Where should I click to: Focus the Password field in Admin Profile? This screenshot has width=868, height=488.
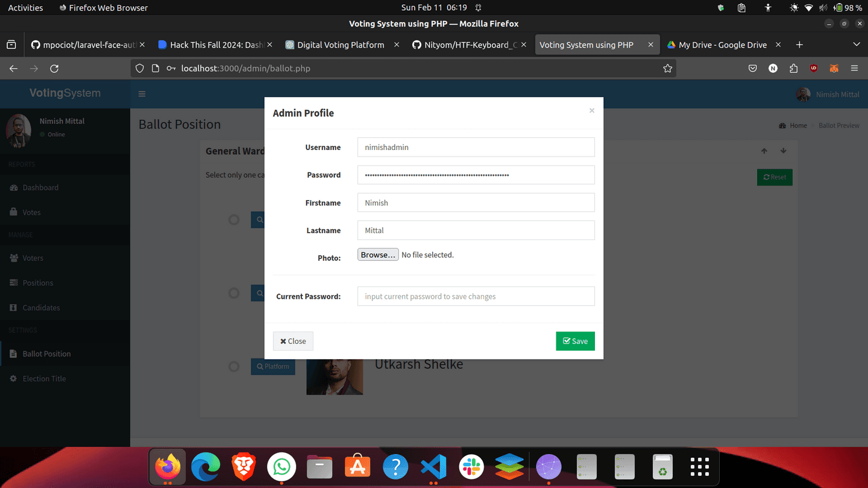pos(476,175)
